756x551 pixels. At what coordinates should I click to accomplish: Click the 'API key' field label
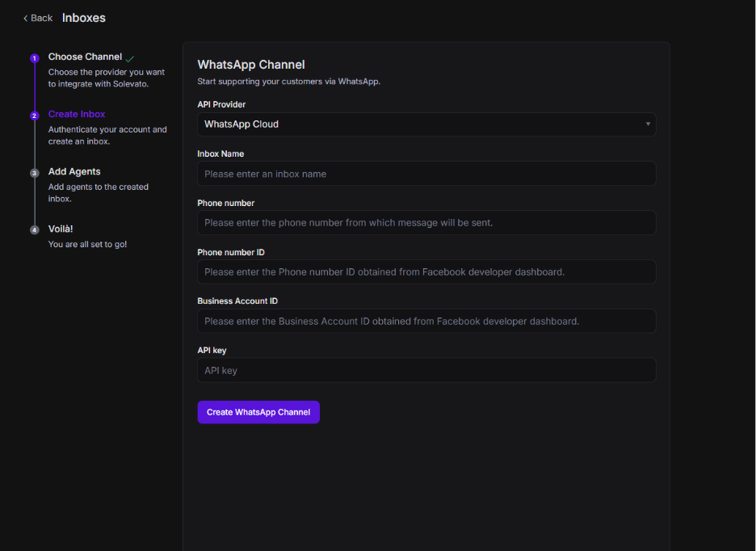[x=212, y=351]
